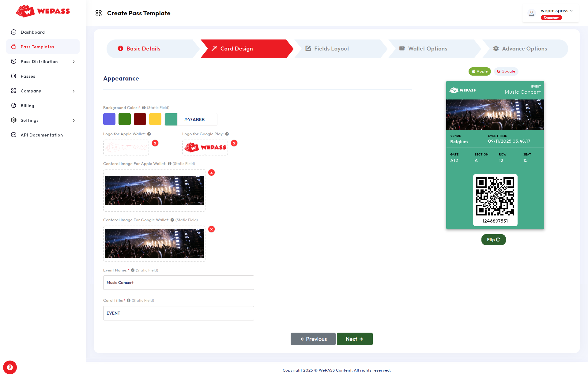Remove the Central Image for Google Wallet

pyautogui.click(x=211, y=229)
